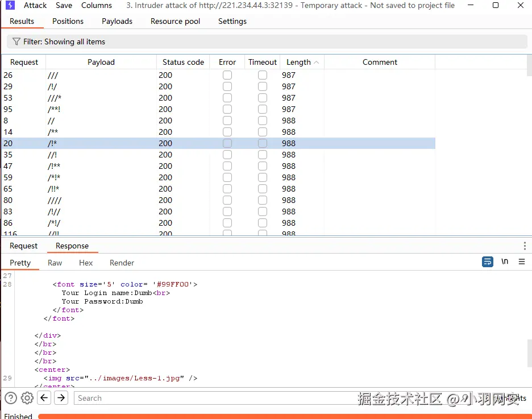
Task: Toggle non-printable characters \n button
Action: click(505, 262)
